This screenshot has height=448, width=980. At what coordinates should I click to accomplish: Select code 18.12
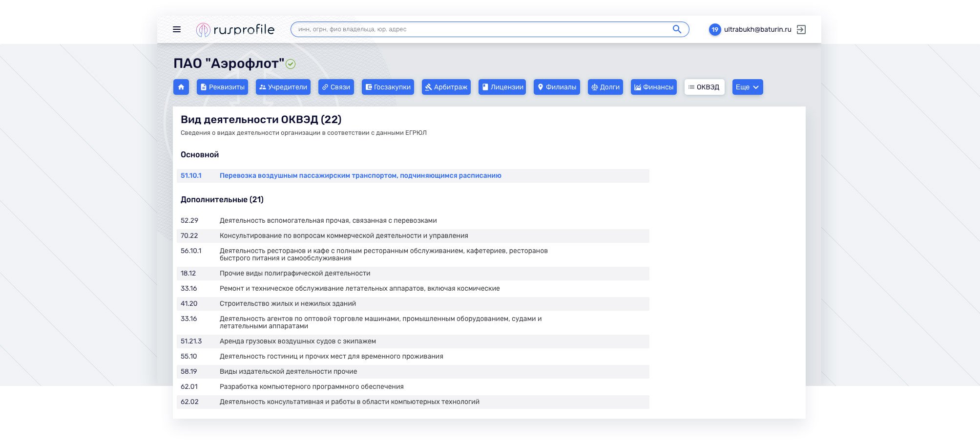[x=188, y=273]
